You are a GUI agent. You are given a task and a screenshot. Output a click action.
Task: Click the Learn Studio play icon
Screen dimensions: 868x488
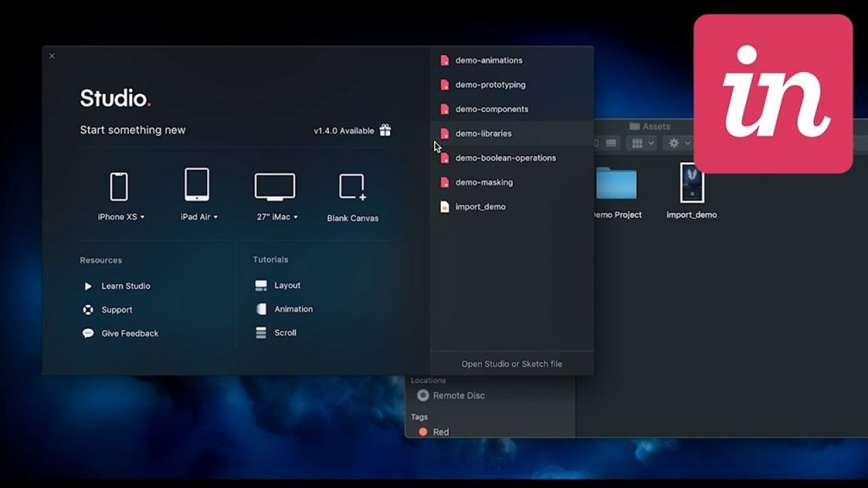click(88, 286)
